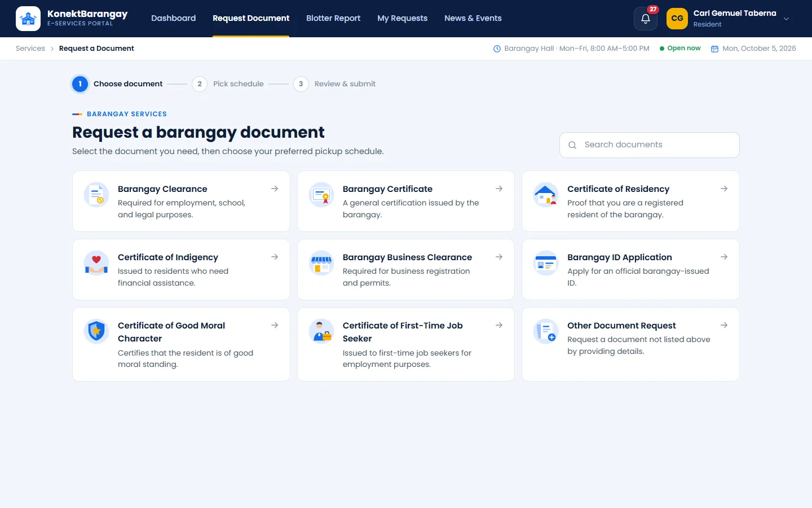Click the calendar icon beside the date
Screen dimensions: 812x508
tap(714, 49)
